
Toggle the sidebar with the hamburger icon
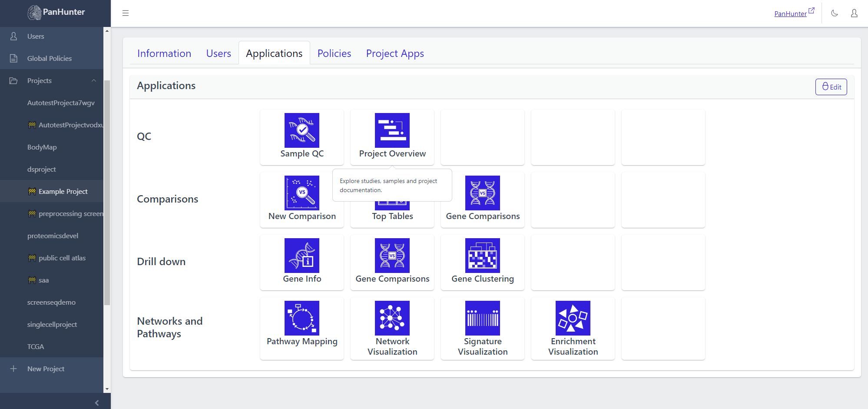(x=126, y=13)
